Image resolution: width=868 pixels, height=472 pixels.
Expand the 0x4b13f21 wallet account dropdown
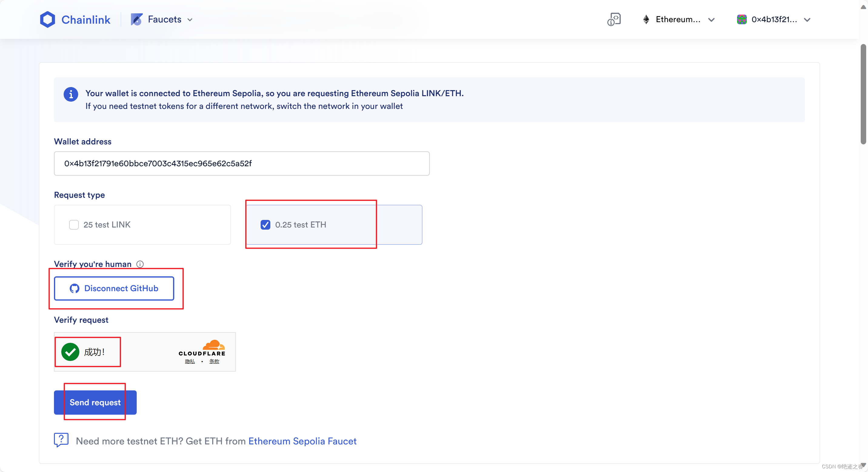tap(807, 20)
